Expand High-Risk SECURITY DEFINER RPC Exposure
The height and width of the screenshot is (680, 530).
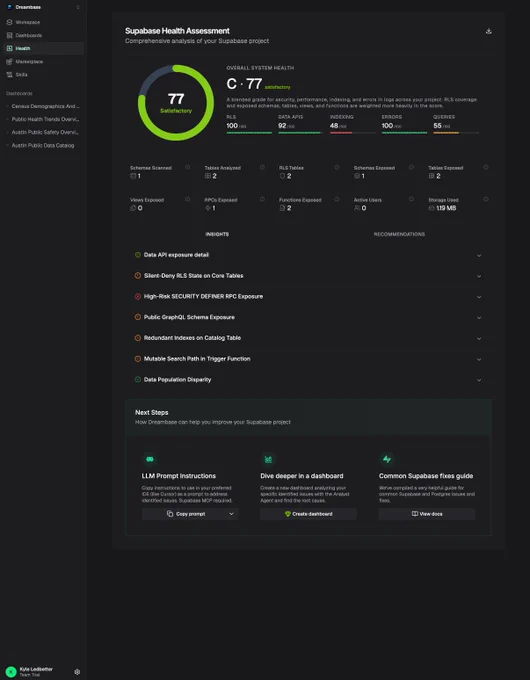coord(308,297)
